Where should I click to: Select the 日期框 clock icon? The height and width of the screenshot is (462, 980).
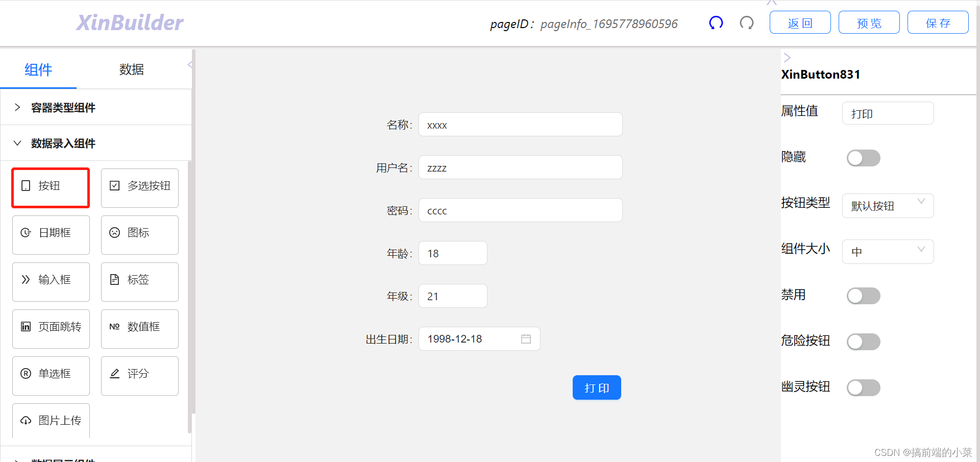coord(26,233)
